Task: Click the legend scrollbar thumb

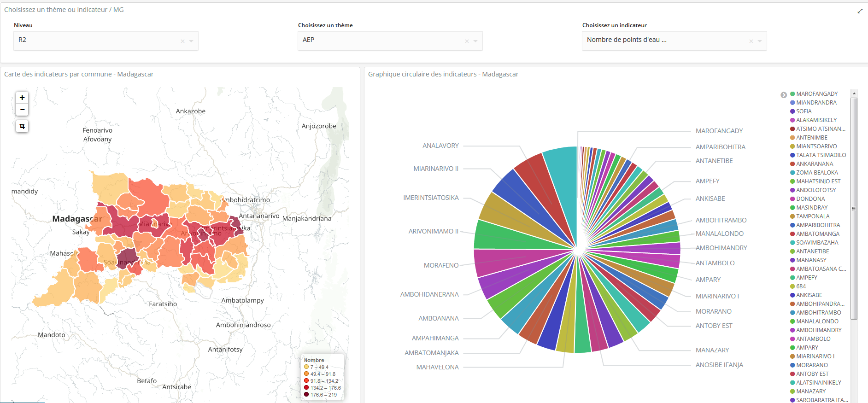Action: (x=854, y=208)
